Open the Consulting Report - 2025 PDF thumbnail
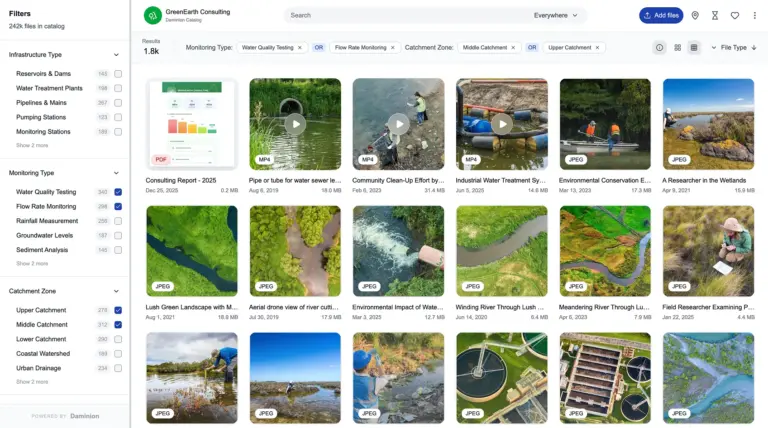Screen dimensions: 768x428 tap(191, 124)
